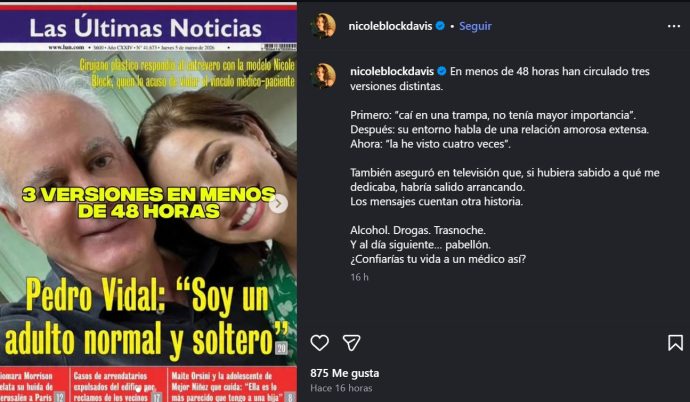Click the verified badge in the header
690x402 pixels.
coord(440,26)
